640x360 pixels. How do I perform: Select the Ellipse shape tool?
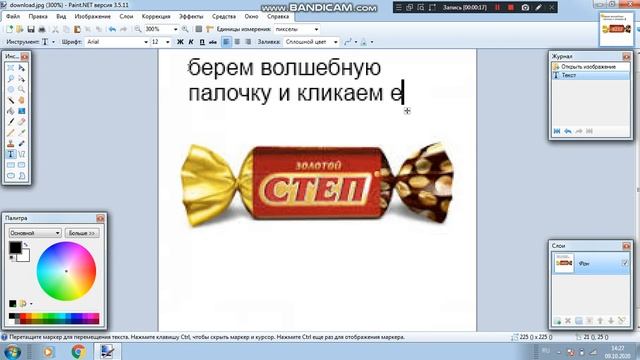pyautogui.click(x=11, y=176)
